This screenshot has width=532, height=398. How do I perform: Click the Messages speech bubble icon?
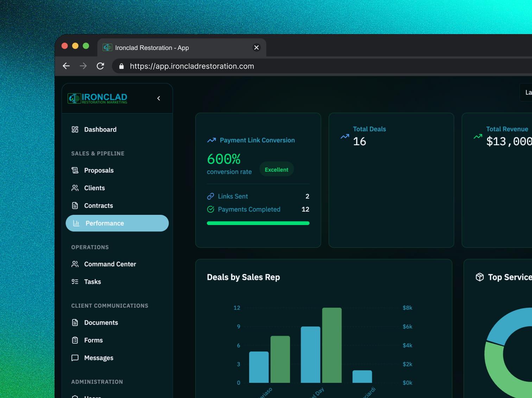75,358
